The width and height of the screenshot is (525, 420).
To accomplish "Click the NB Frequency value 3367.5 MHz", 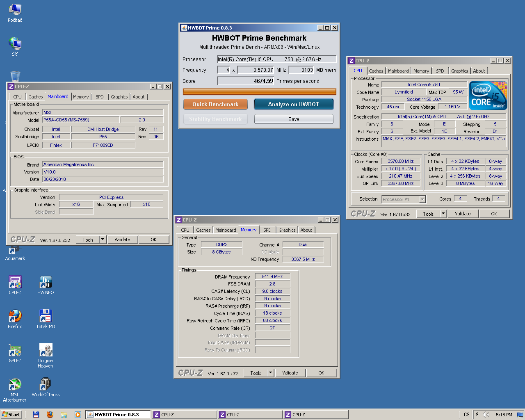I will [303, 259].
